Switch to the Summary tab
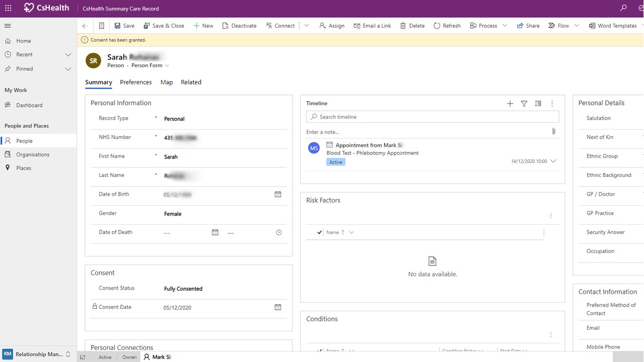This screenshot has width=644, height=362. tap(99, 82)
